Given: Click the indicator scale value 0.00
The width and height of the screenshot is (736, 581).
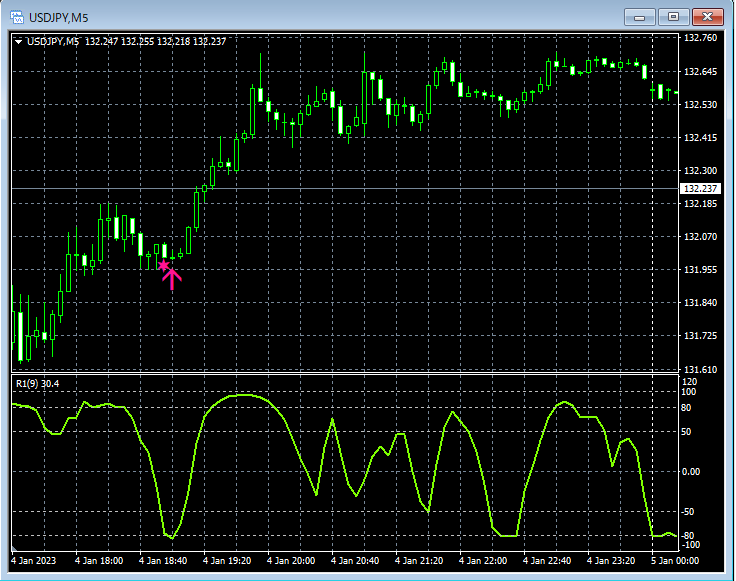Looking at the screenshot, I should (690, 472).
